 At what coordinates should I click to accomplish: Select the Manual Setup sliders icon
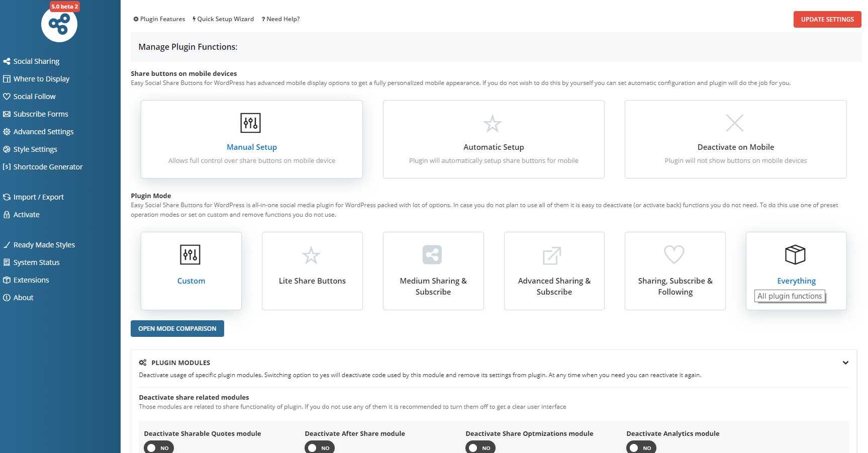point(251,123)
